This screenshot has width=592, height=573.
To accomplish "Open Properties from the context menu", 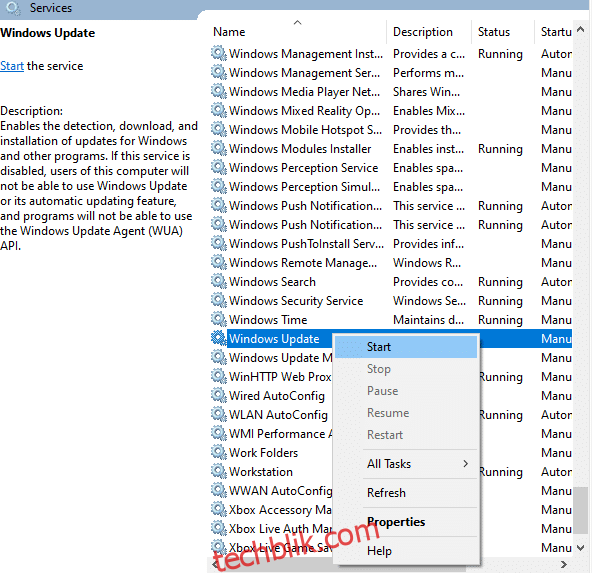I will [x=396, y=522].
